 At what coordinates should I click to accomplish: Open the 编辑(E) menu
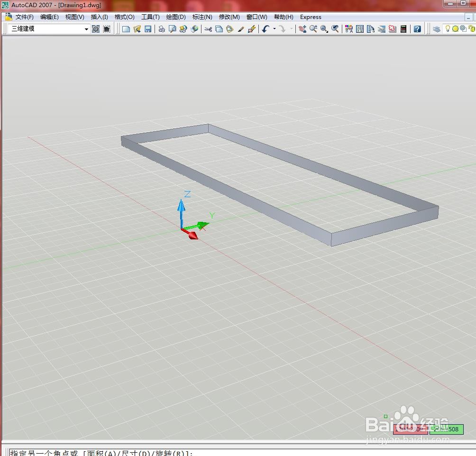[x=49, y=17]
